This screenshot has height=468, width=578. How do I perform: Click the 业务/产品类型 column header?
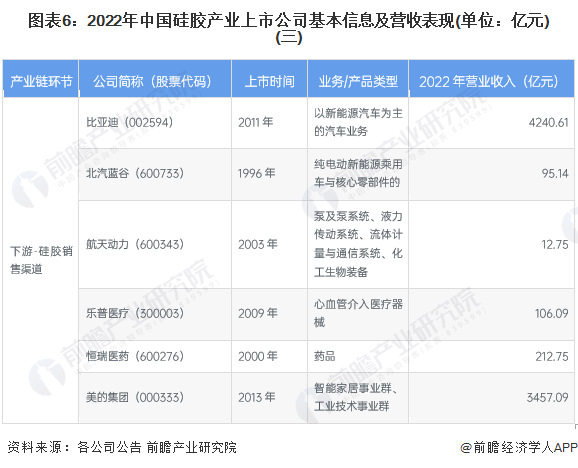(x=358, y=79)
